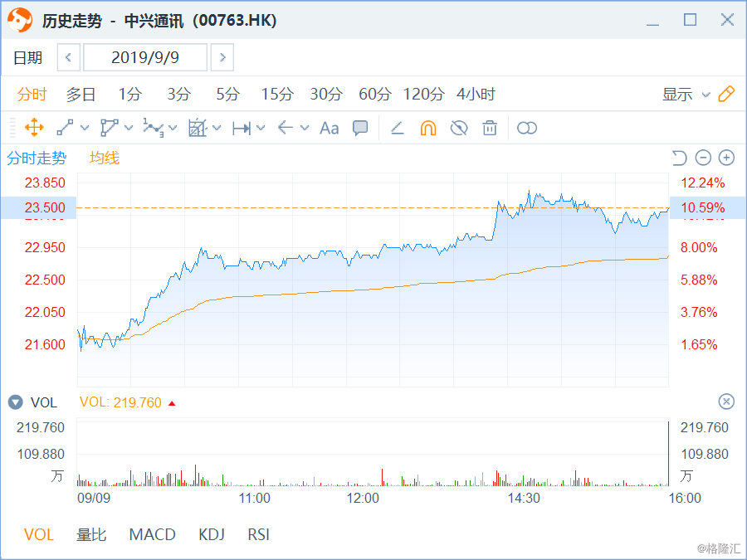Viewport: 747px width, 560px height.
Task: Show the KDJ indicator
Action: tap(211, 534)
